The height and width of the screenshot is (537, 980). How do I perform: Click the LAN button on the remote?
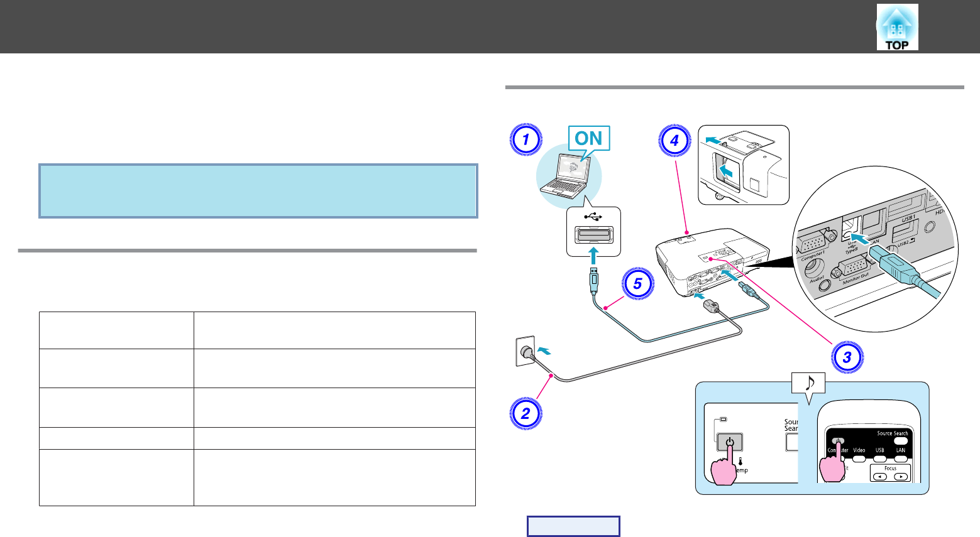tap(901, 458)
